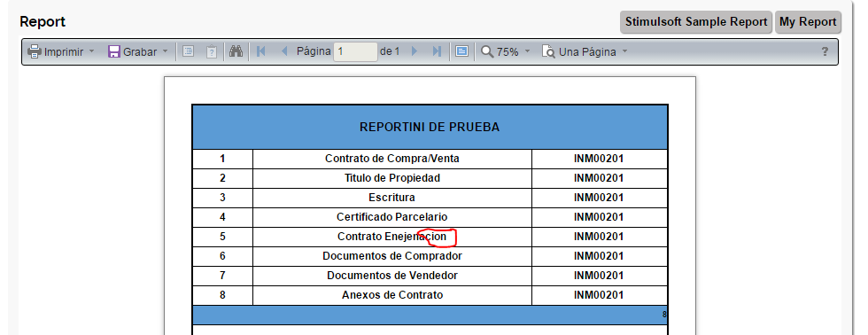Toggle full screen view icon
Screen dimensions: 868x335
point(461,51)
